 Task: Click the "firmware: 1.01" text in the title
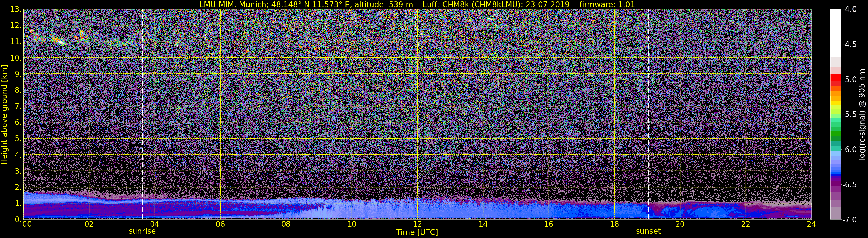[607, 4]
